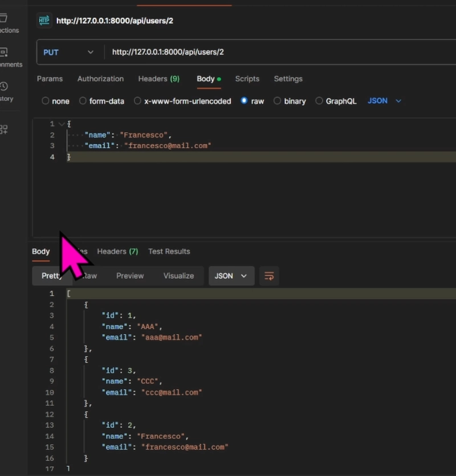Open the response Headers (7) tab
456x476 pixels.
pyautogui.click(x=117, y=251)
